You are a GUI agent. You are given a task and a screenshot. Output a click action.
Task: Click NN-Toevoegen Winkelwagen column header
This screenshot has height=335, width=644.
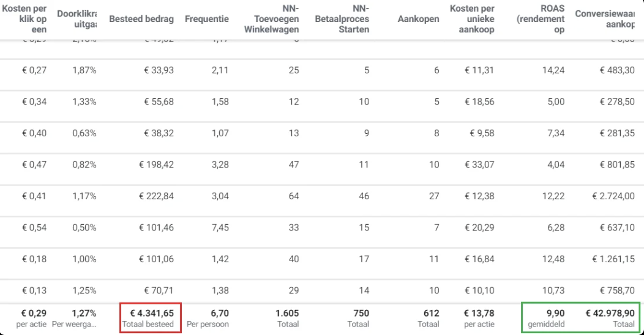tap(271, 19)
